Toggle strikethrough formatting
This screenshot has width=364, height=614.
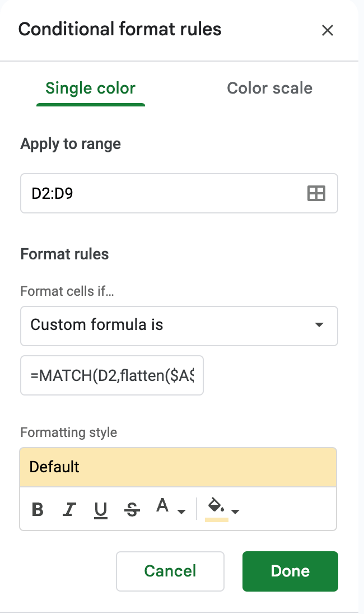pos(132,509)
